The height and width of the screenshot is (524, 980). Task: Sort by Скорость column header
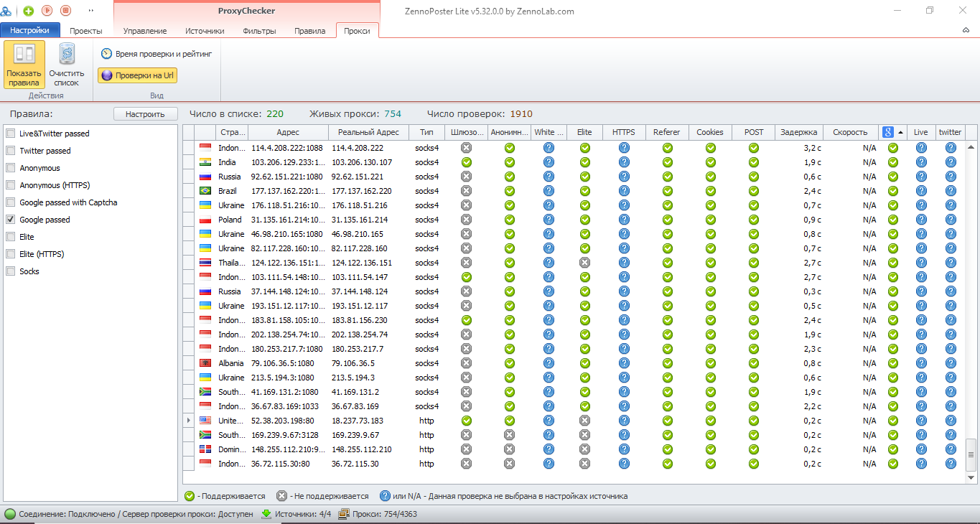coord(850,132)
